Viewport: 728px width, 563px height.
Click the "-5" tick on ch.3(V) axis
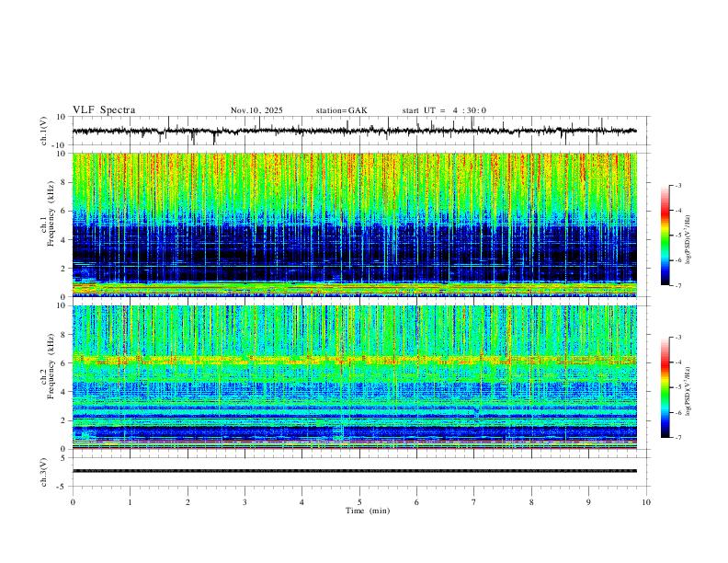click(x=61, y=487)
